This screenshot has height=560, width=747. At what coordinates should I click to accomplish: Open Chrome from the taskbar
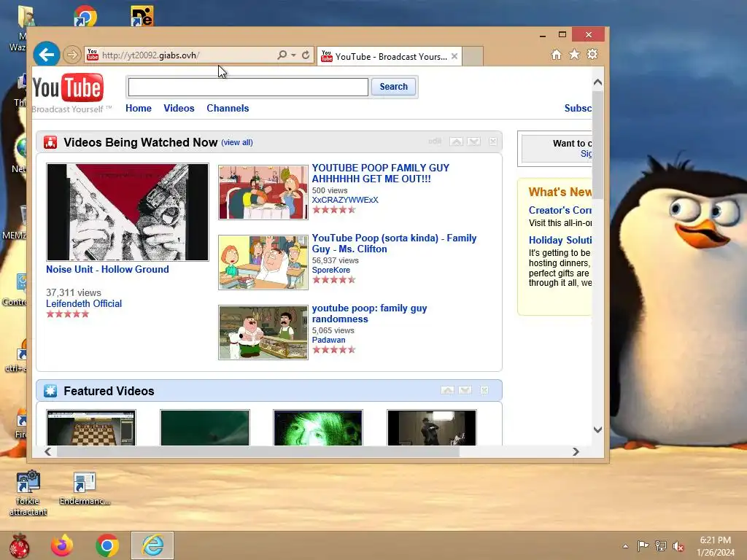click(107, 545)
